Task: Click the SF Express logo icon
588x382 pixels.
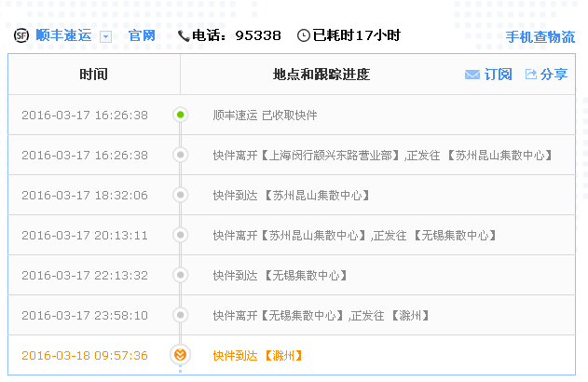Action: click(x=21, y=35)
